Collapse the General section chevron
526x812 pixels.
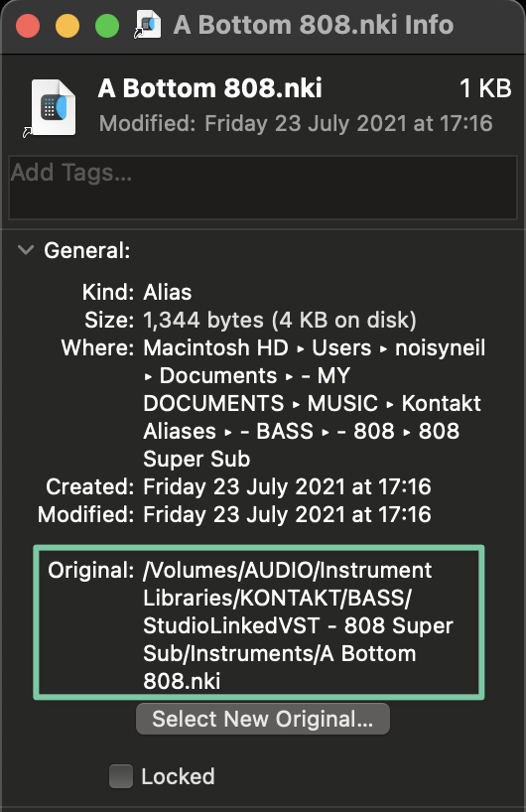[26, 250]
